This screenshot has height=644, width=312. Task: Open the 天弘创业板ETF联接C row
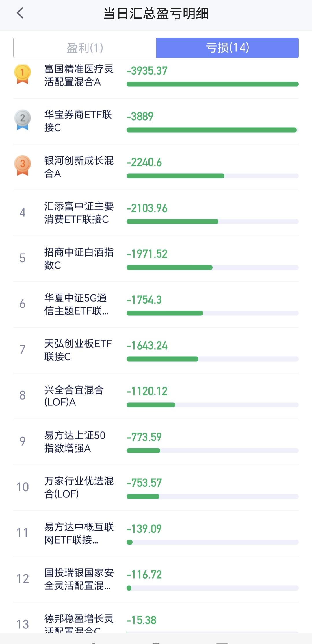(x=78, y=350)
